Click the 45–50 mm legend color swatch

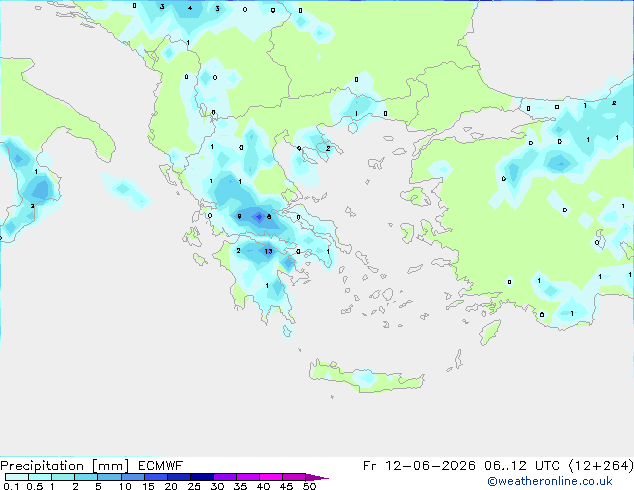click(294, 477)
